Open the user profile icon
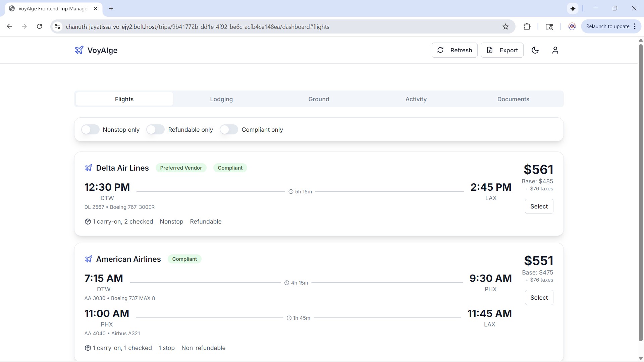The height and width of the screenshot is (362, 644). [555, 50]
